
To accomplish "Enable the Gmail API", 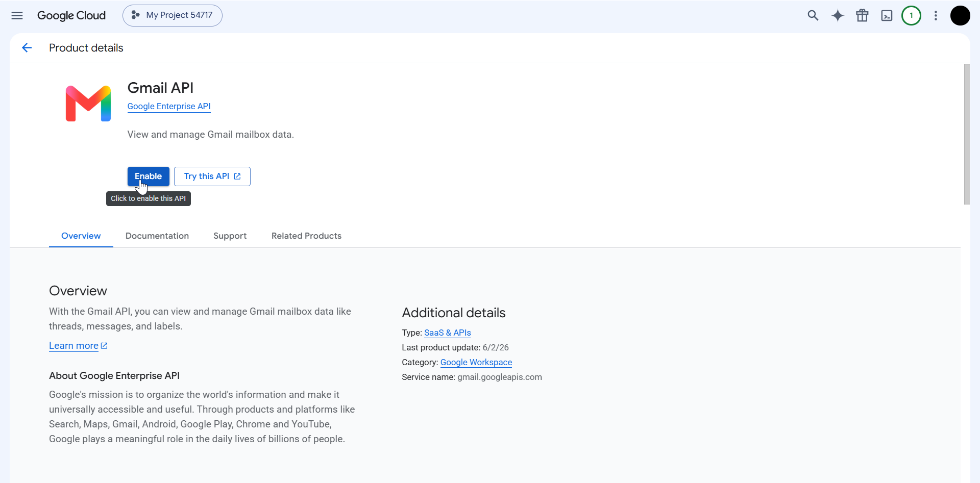I will [x=148, y=176].
